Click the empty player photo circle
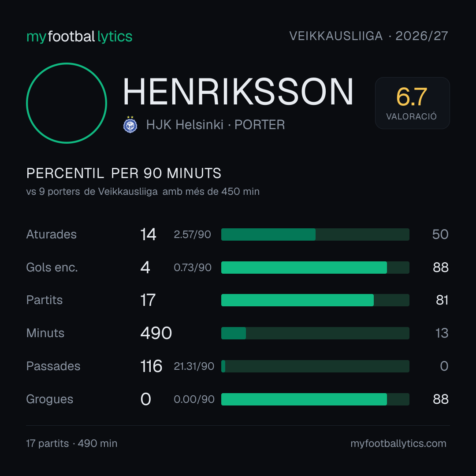This screenshot has width=476, height=476. tap(67, 103)
